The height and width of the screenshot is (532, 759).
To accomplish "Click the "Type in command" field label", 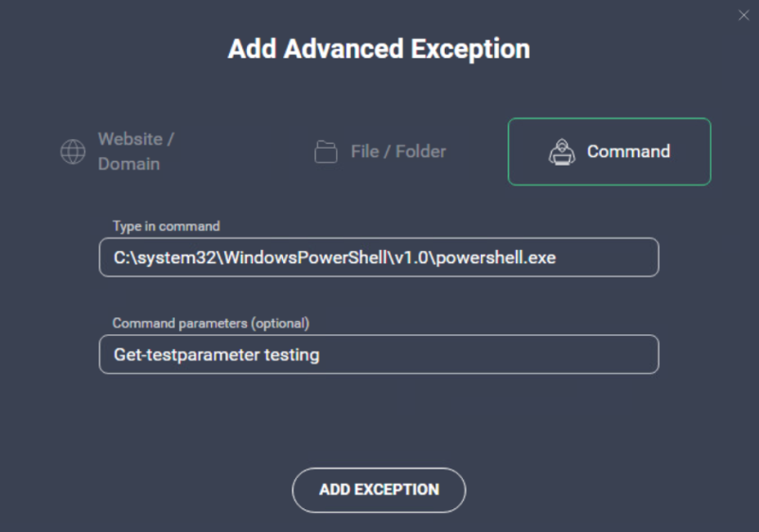I will pos(166,226).
